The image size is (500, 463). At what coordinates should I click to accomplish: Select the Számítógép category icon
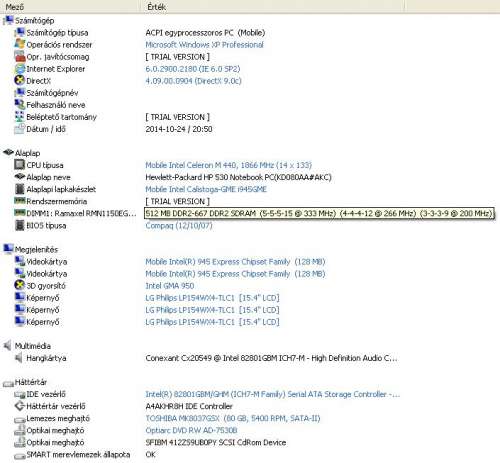pos(8,20)
